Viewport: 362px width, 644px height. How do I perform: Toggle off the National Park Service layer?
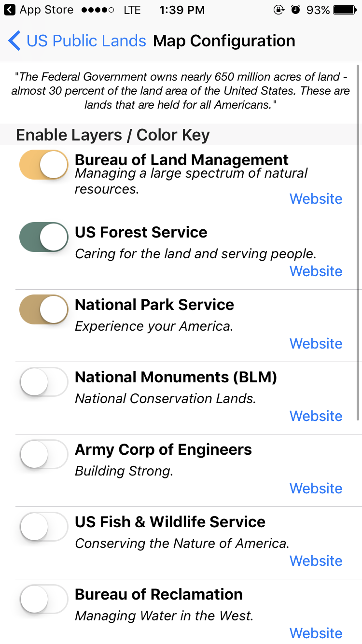click(44, 309)
